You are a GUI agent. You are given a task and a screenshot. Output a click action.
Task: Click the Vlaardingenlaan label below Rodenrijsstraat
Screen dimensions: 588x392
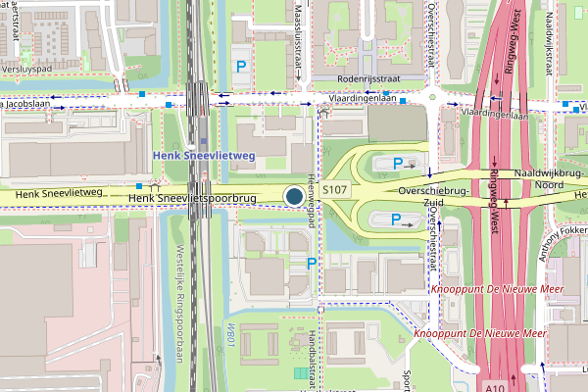363,98
